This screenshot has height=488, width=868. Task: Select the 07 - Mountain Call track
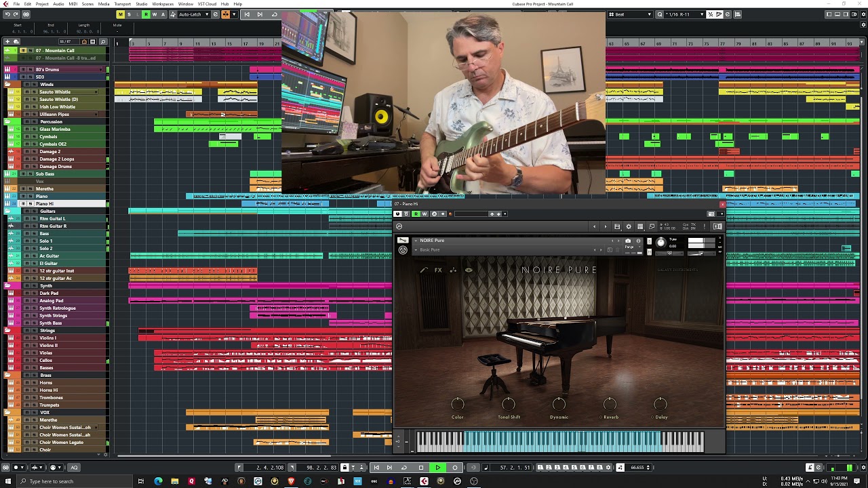point(55,50)
